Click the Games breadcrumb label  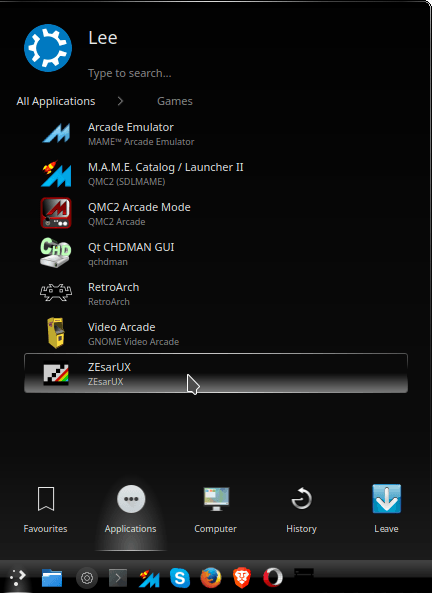(175, 101)
